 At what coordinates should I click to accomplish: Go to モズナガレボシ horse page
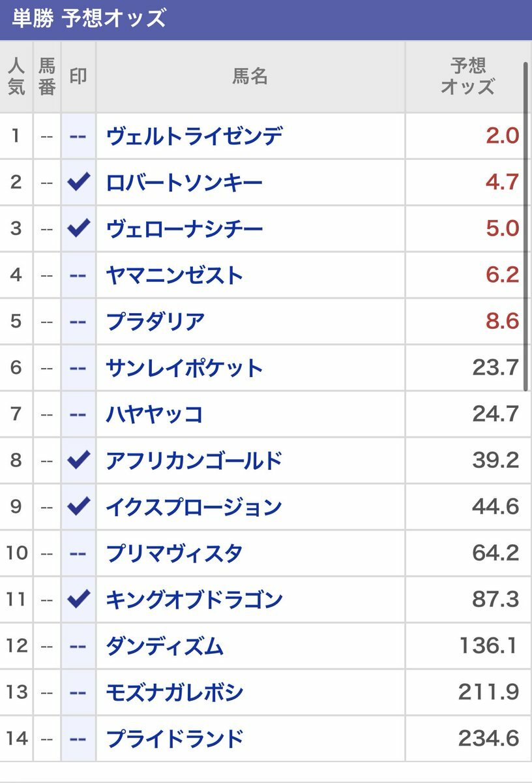174,692
